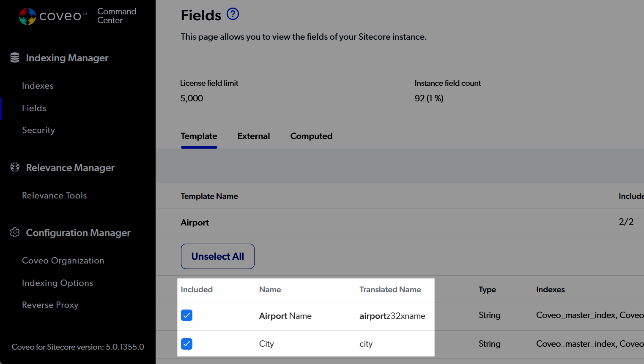The height and width of the screenshot is (364, 644).
Task: Click the Indexes value in Airport Name row
Action: pos(590,315)
